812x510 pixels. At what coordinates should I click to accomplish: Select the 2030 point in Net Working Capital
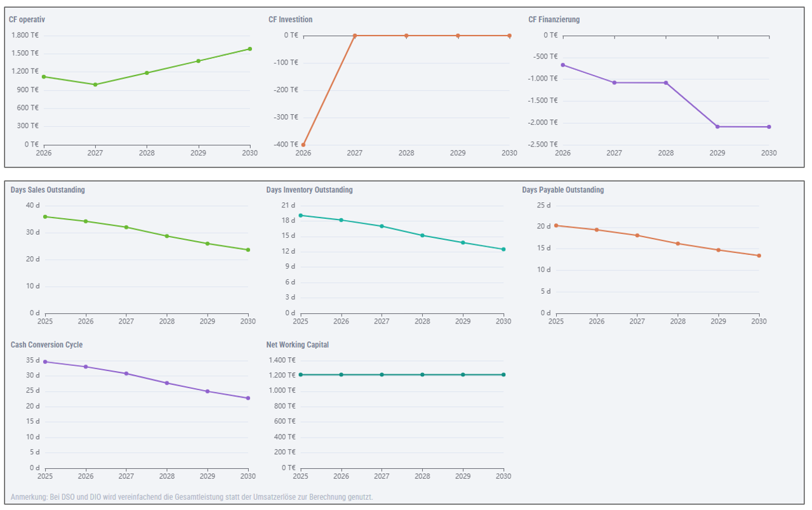pos(503,375)
